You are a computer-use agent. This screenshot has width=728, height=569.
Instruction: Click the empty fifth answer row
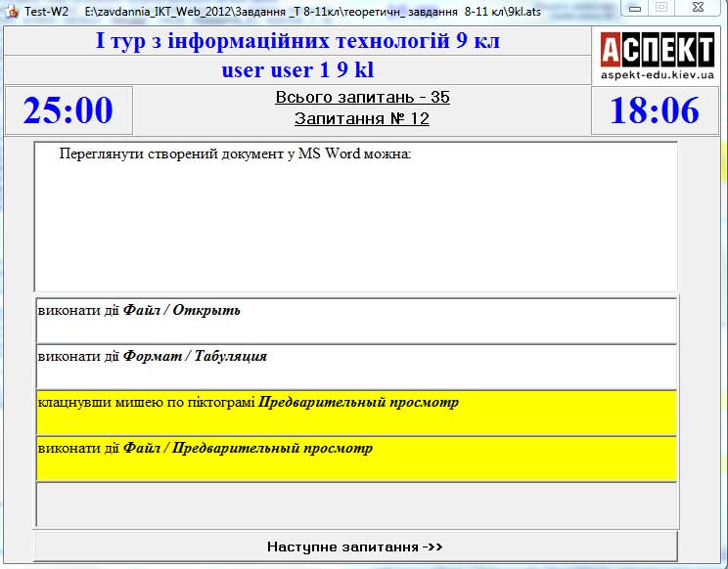click(x=356, y=503)
